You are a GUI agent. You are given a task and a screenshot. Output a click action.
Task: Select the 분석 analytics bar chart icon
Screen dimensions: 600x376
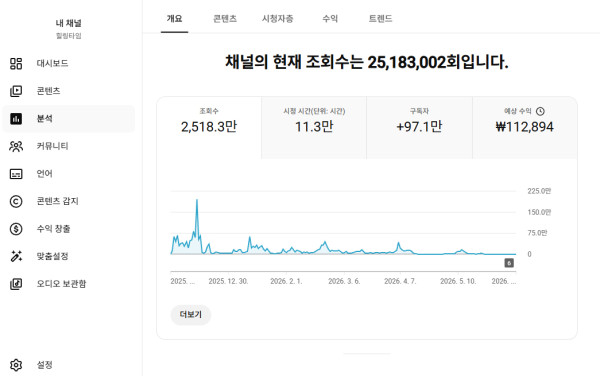coord(16,119)
